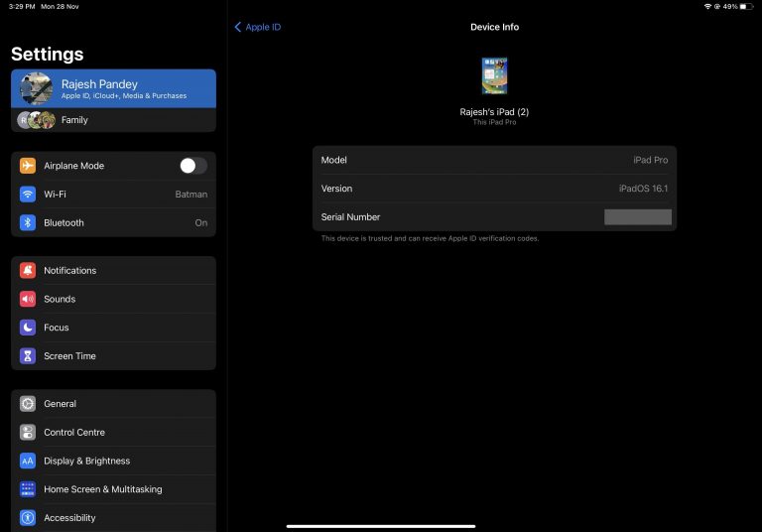
Task: Tap the Screen Time hourglass icon
Action: [28, 356]
